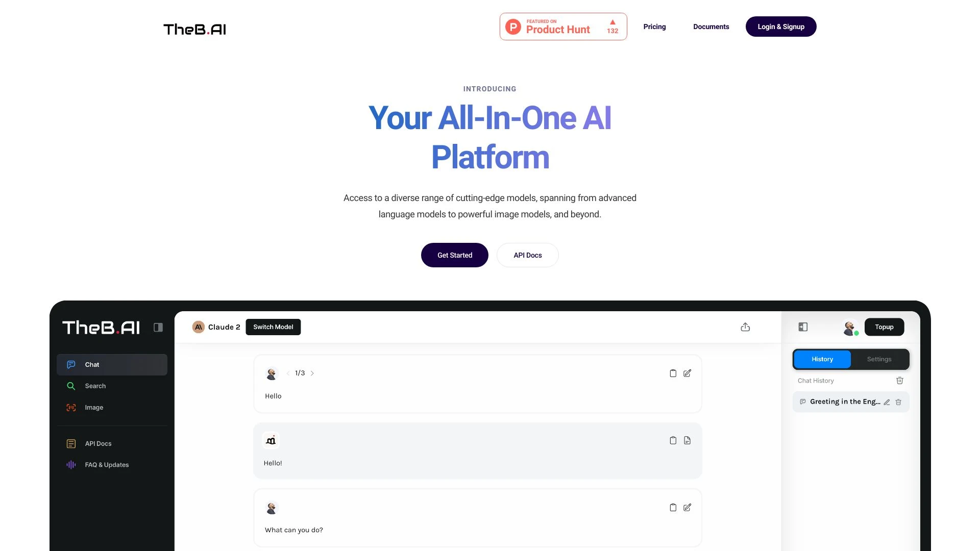Screen dimensions: 980x551
Task: Click the Product Hunt featured badge
Action: tap(562, 26)
